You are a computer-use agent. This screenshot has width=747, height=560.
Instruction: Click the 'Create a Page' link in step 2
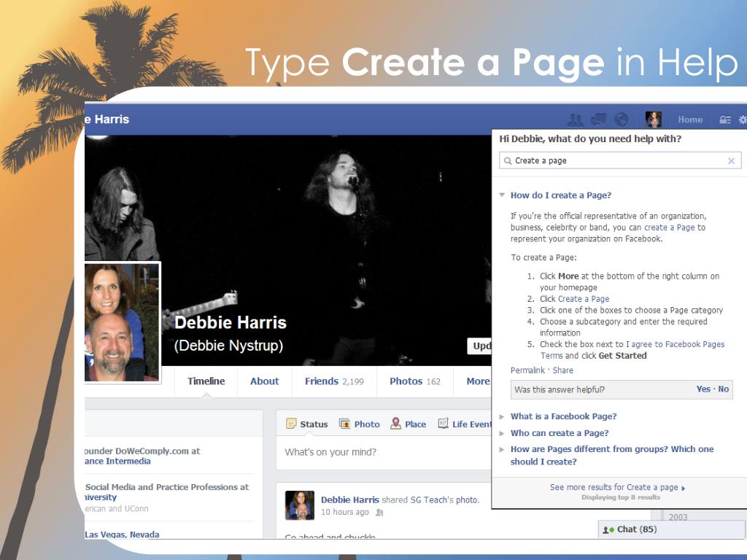click(x=584, y=299)
